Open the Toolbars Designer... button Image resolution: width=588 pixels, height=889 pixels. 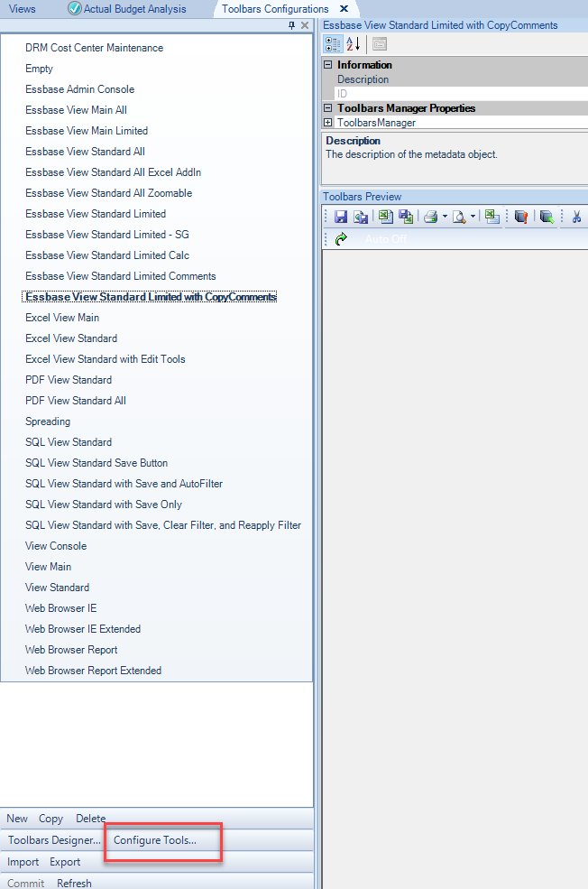54,840
